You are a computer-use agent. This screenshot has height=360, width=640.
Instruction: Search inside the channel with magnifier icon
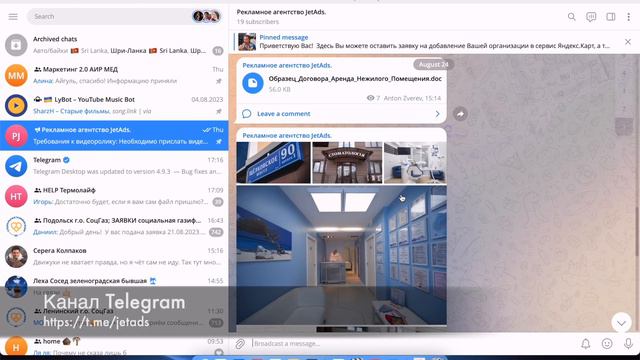(x=571, y=17)
